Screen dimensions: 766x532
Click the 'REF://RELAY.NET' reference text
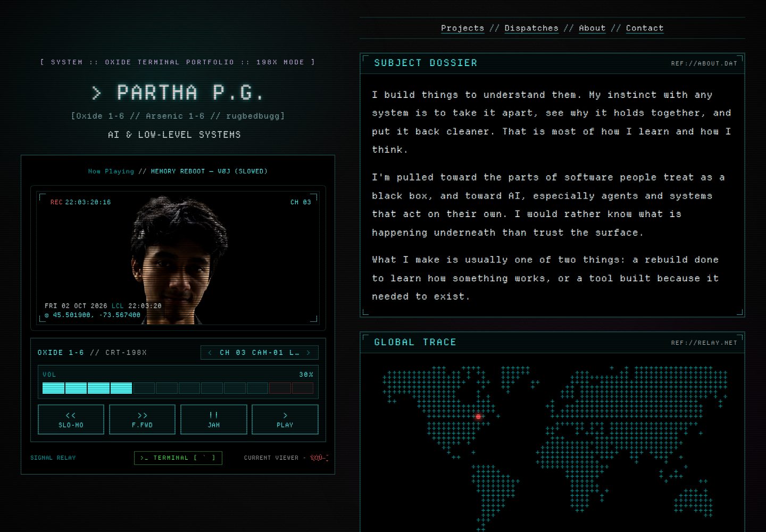coord(704,343)
